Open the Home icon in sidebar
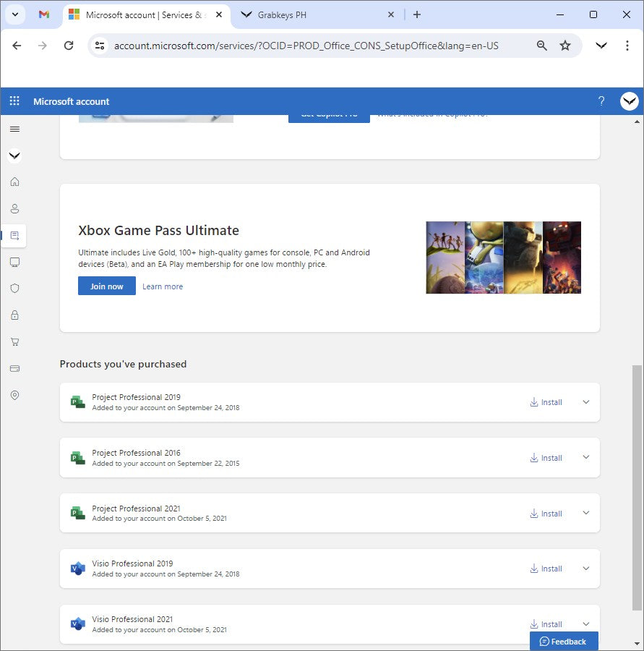This screenshot has height=651, width=644. [14, 182]
